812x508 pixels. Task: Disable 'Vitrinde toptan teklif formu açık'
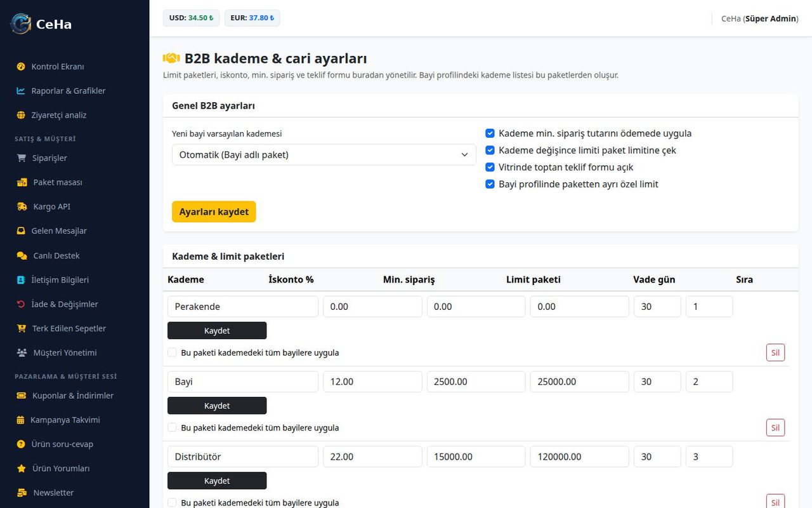(x=490, y=167)
